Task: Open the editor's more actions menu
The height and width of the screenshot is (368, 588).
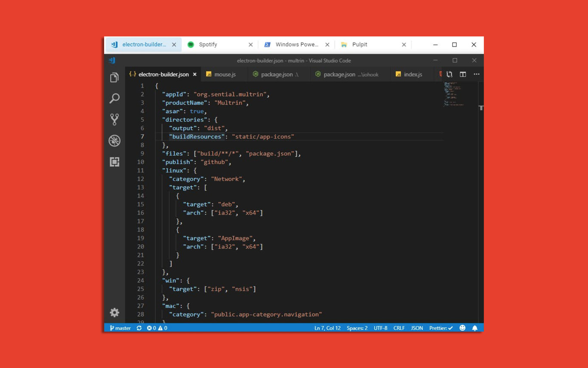Action: point(477,74)
